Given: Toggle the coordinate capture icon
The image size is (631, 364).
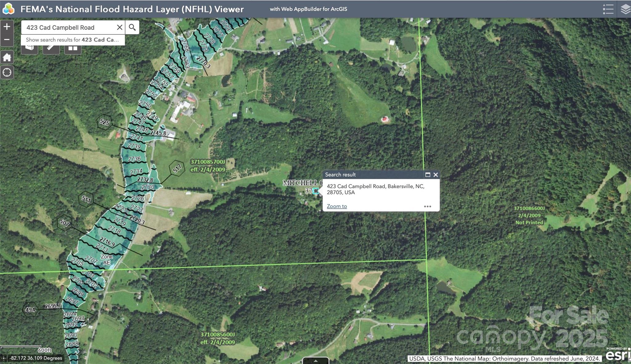Looking at the screenshot, I should coord(4,358).
